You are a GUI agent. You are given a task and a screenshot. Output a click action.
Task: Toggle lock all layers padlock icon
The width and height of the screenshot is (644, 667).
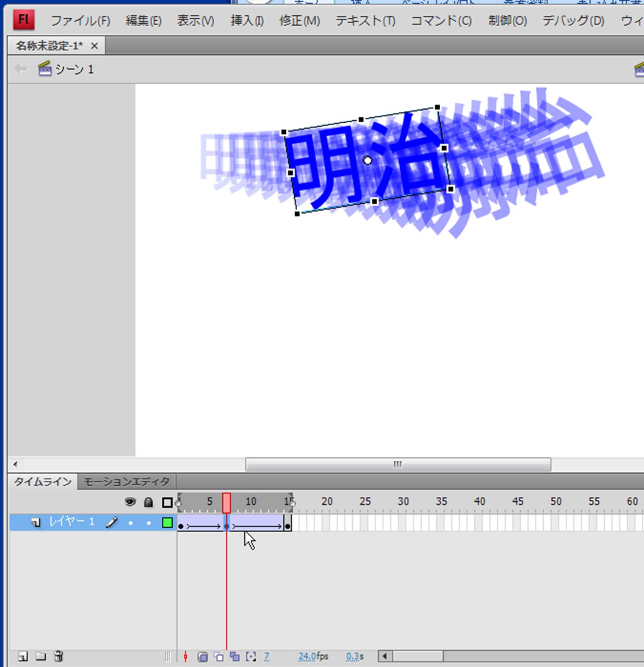click(148, 502)
